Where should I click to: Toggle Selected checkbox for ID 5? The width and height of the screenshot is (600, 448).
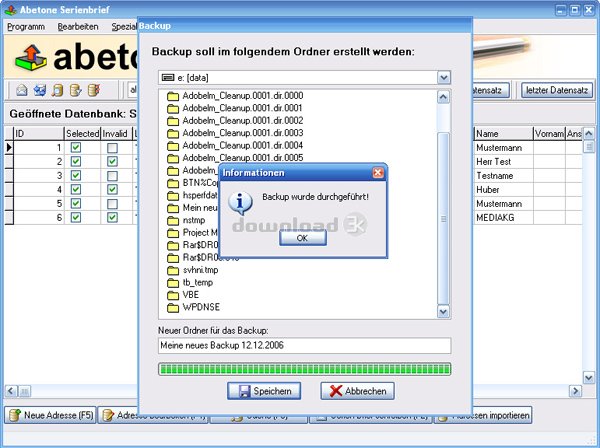[76, 204]
